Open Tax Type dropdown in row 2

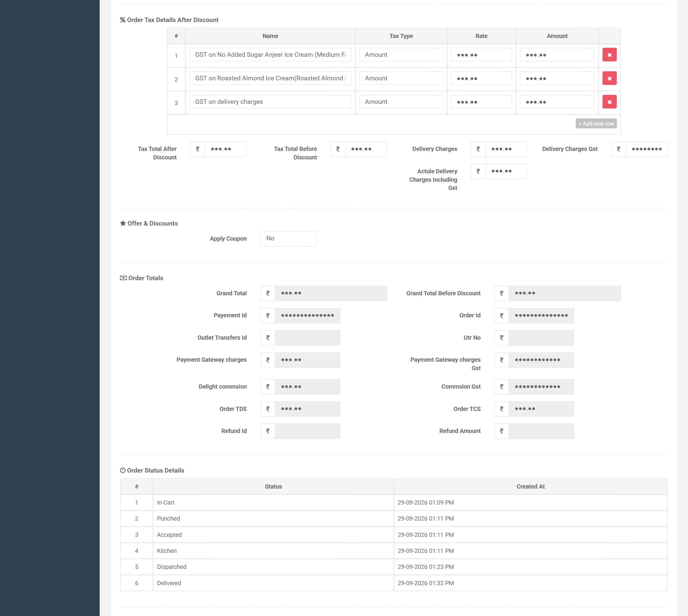pyautogui.click(x=401, y=78)
